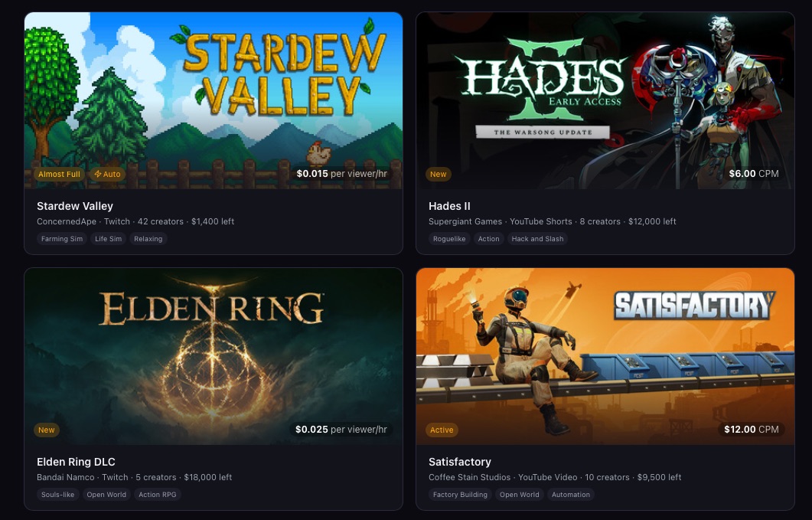
Task: Select the Automation tag
Action: 571,495
